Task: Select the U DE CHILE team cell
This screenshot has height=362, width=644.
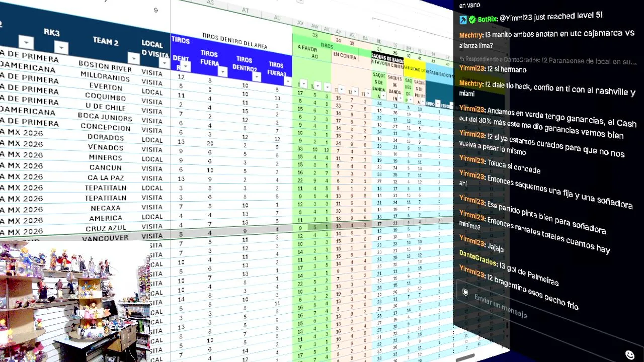Action: [x=105, y=107]
